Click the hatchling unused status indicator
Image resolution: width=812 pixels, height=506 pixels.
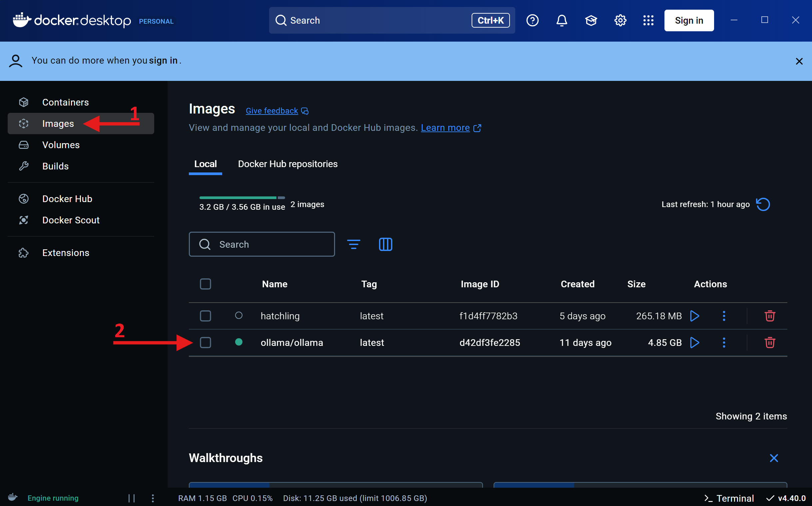(239, 316)
